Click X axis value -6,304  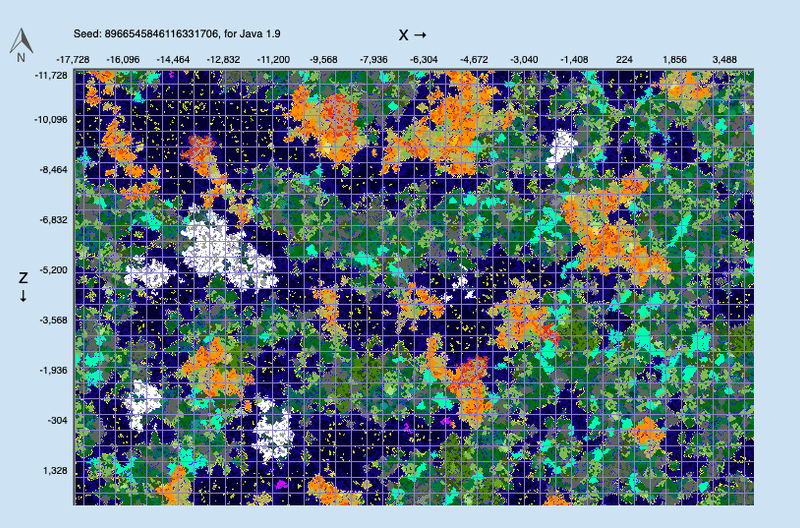(423, 60)
